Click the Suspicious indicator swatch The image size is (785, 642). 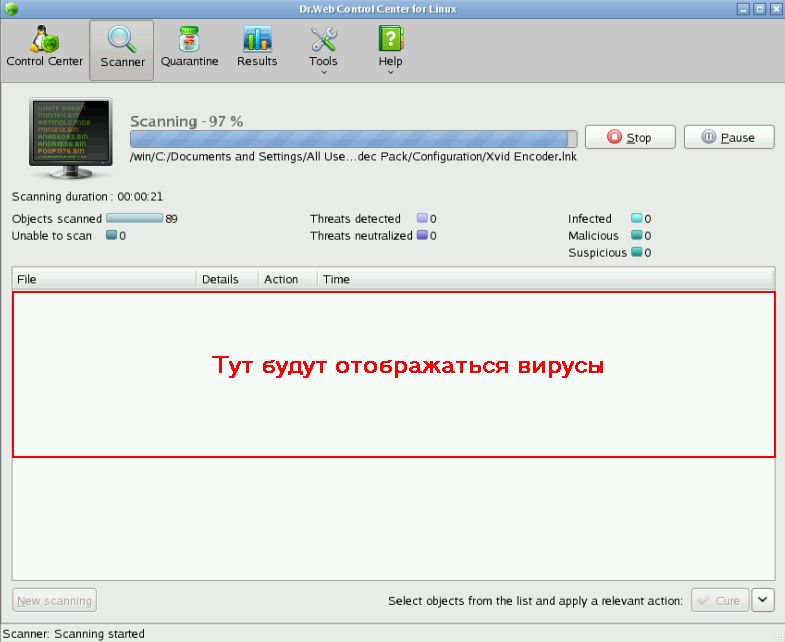pos(636,252)
